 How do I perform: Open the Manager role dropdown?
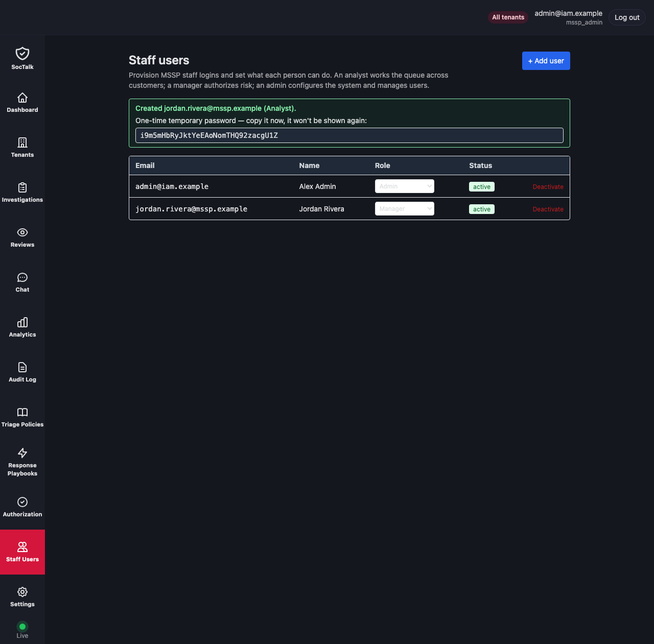[x=405, y=209]
